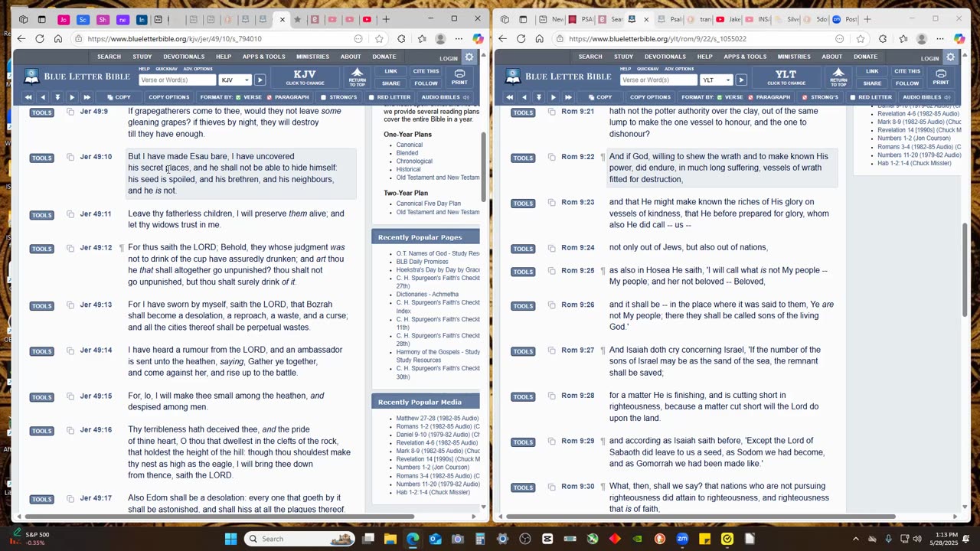
Task: Click copy icon next to Jer 49:10
Action: pos(70,157)
